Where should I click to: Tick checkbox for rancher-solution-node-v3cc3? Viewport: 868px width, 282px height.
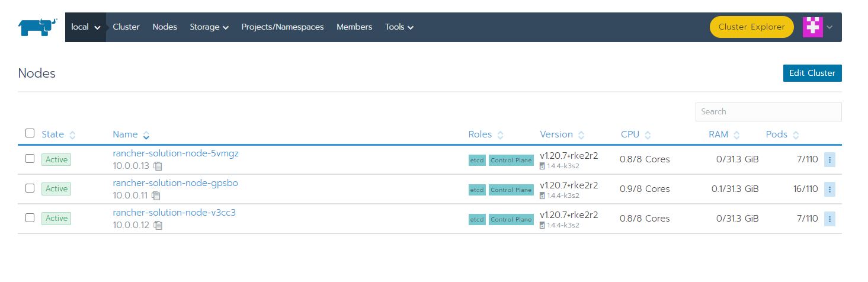30,218
